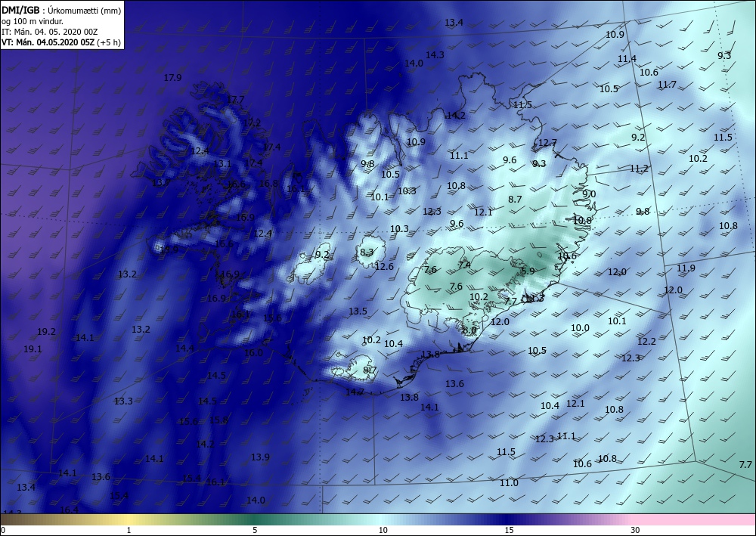Click the map value 13.3
This screenshot has height=536, width=756.
point(123,401)
